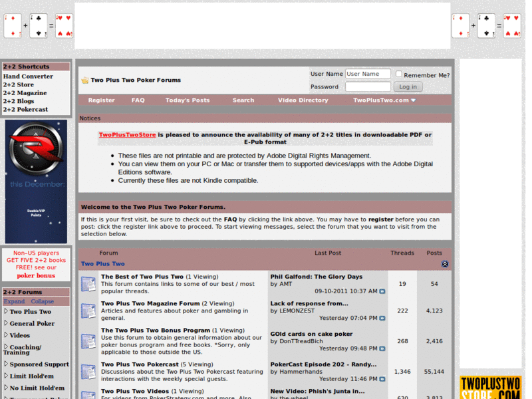Open 2+2 Pokercast shortcut
Image resolution: width=532 pixels, height=399 pixels.
25,109
